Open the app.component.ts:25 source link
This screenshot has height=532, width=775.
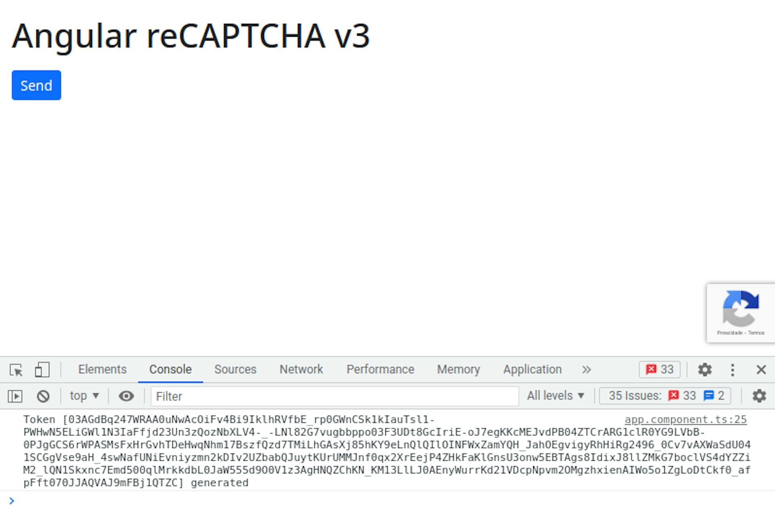coord(685,420)
